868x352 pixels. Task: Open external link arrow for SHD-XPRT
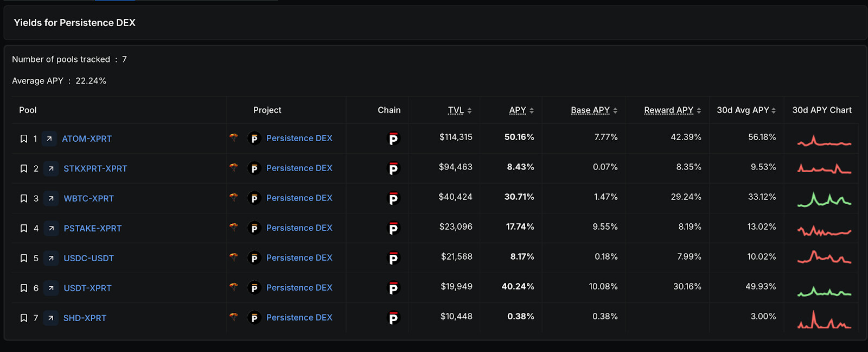[50, 318]
